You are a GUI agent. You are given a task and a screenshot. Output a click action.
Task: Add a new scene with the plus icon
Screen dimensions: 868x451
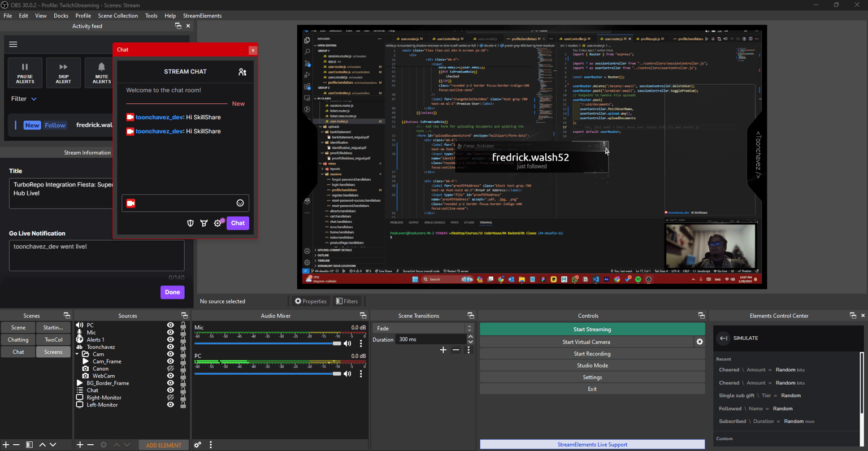(x=6, y=445)
